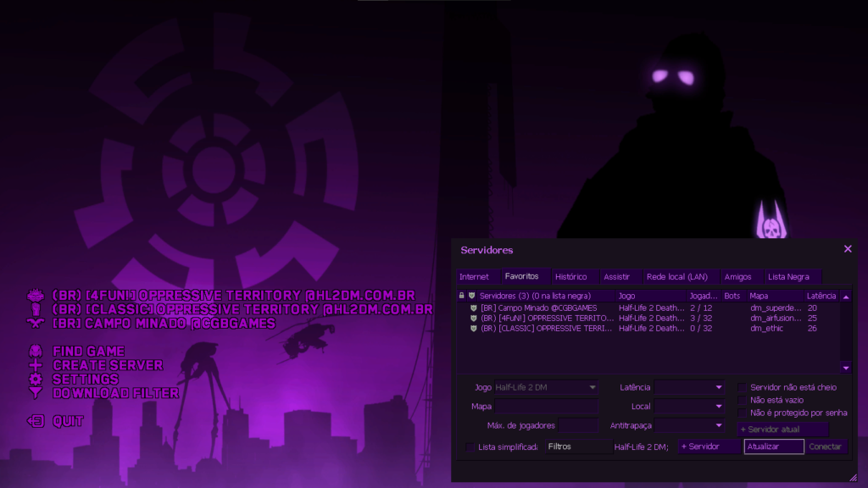
Task: Open the Latência filter dropdown
Action: coord(689,387)
